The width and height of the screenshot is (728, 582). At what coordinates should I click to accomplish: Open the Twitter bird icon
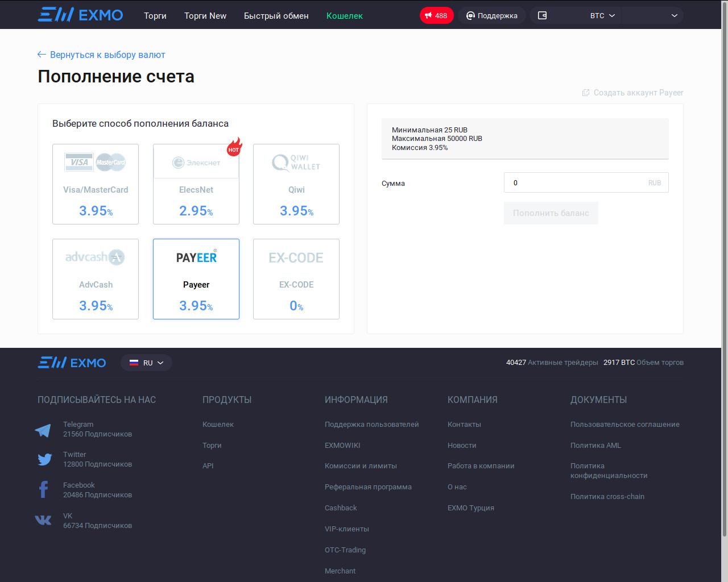[44, 459]
